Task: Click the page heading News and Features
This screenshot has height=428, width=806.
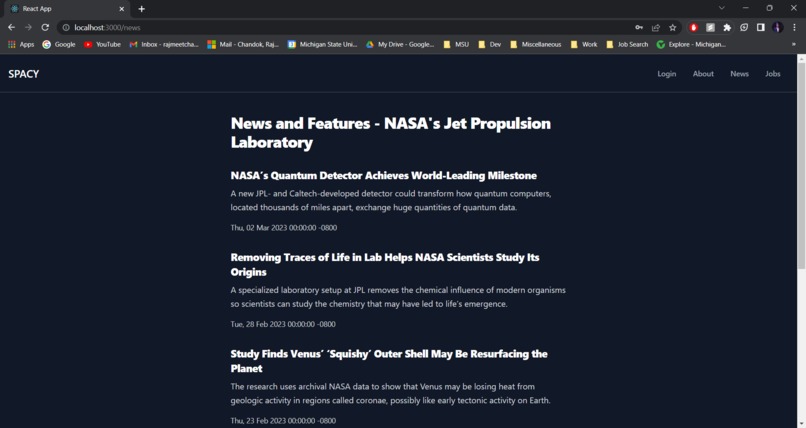Action: [391, 133]
